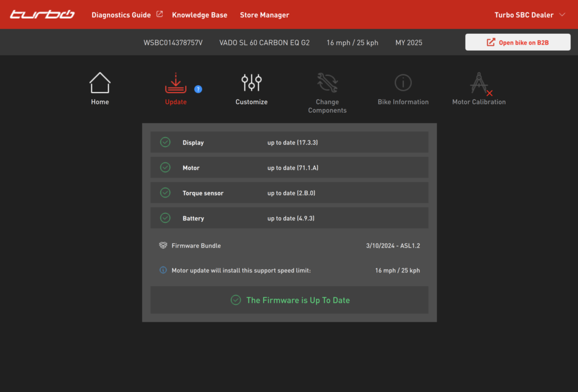Open Change Components wrench icon
Screen dimensions: 578x392
[x=327, y=83]
